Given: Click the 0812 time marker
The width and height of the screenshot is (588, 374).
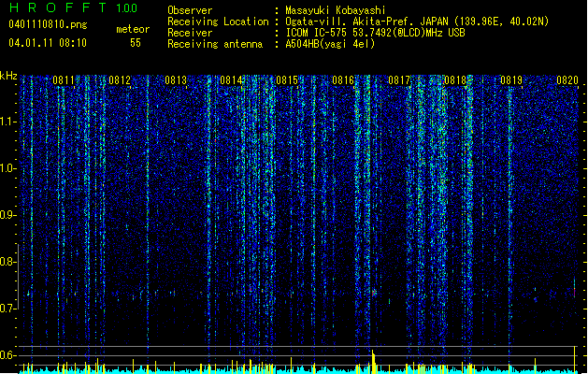Looking at the screenshot, I should pos(120,80).
